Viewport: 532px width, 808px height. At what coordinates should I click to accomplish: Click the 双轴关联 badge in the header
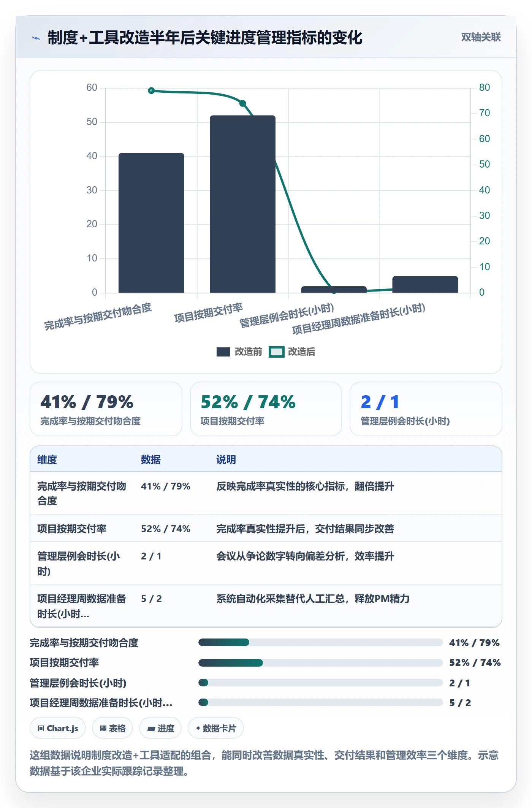(x=481, y=37)
